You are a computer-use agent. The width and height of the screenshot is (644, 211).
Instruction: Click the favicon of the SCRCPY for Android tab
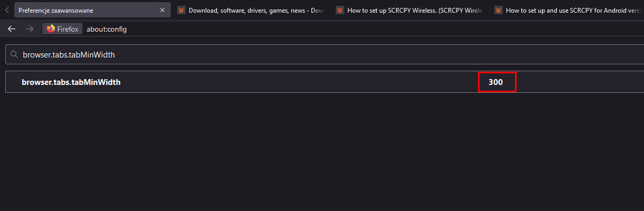click(x=499, y=10)
